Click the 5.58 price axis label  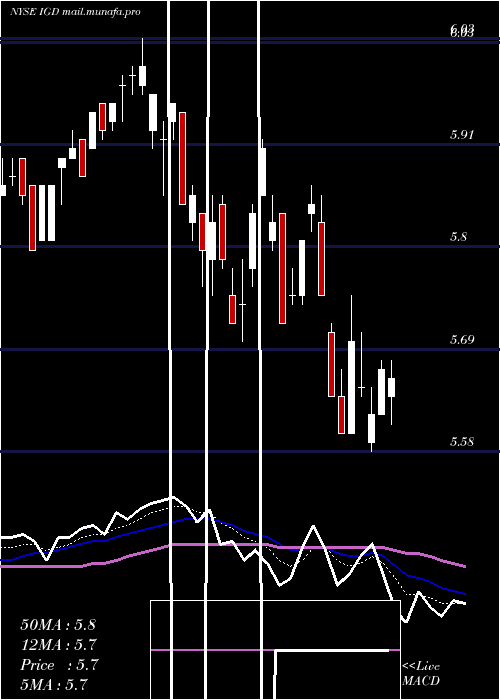(462, 442)
